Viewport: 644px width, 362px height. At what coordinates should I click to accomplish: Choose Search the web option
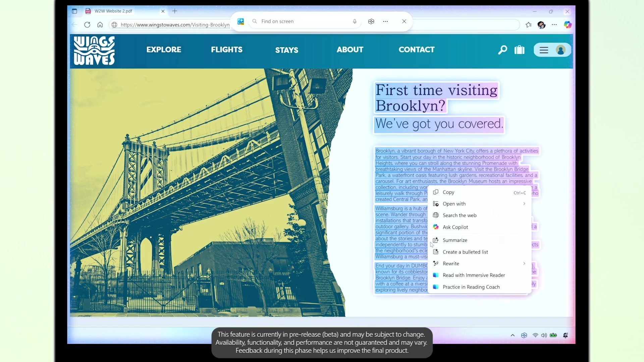point(479,216)
